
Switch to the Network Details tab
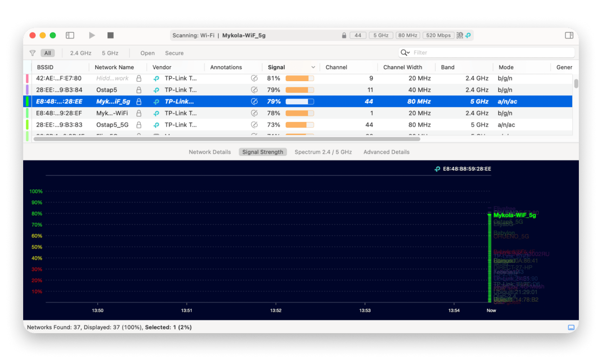(x=210, y=152)
